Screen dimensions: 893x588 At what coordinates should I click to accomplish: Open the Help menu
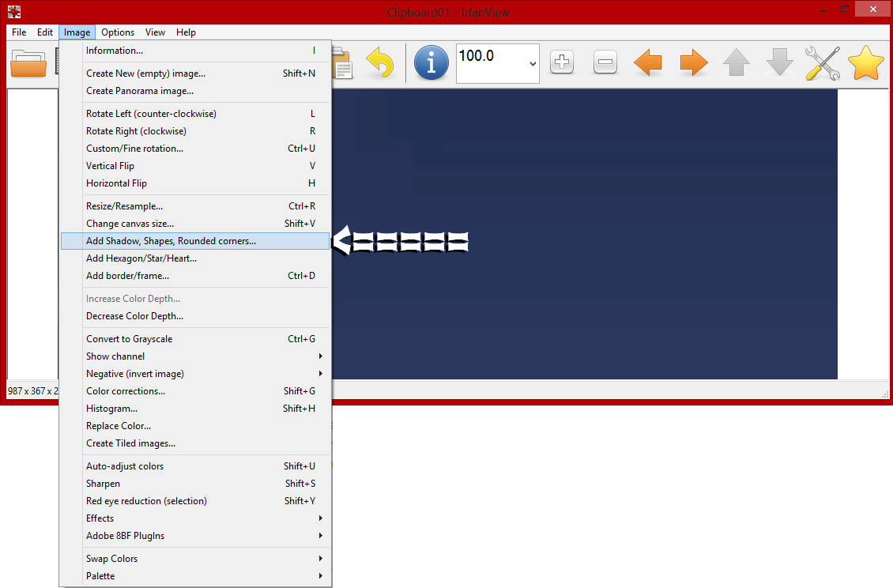pyautogui.click(x=186, y=32)
